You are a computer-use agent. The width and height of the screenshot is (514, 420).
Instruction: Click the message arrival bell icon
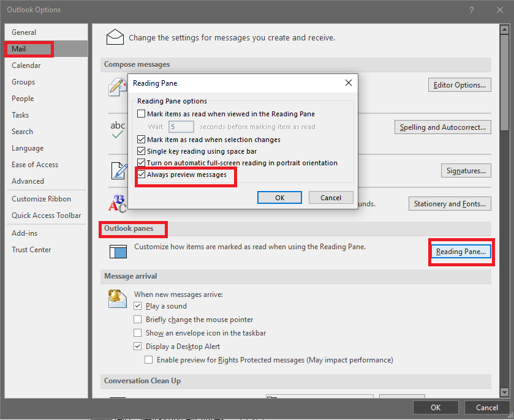[118, 299]
